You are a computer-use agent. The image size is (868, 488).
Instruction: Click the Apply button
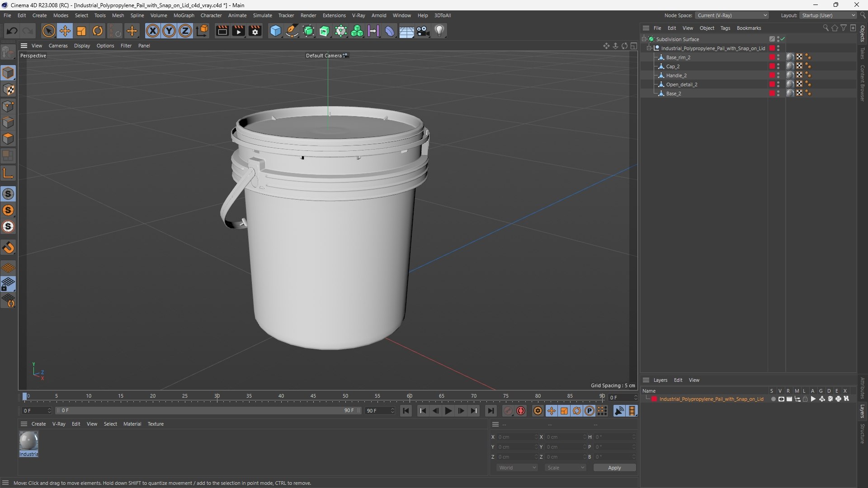click(614, 468)
